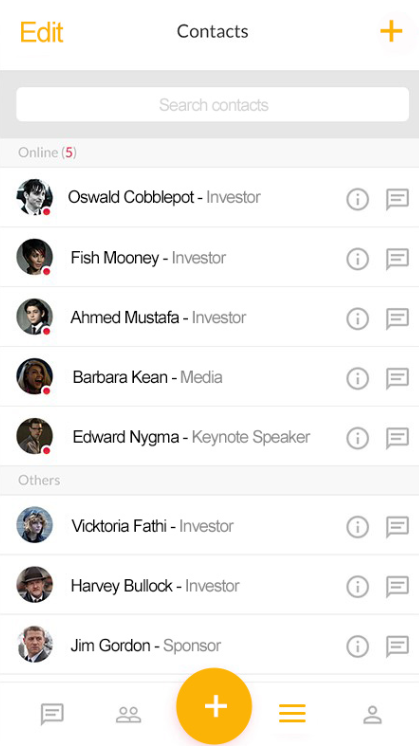Message Vicktoria Fathi via chat icon
419x746 pixels.
point(397,527)
